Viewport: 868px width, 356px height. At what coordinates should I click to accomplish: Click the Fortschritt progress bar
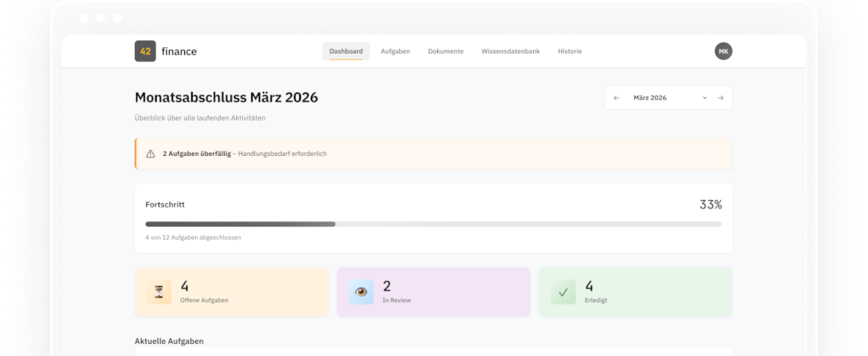(433, 224)
